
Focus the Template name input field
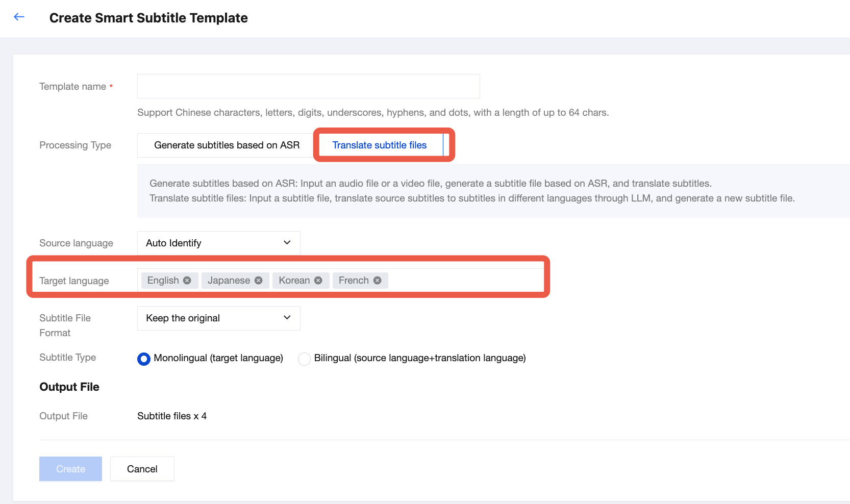point(308,86)
